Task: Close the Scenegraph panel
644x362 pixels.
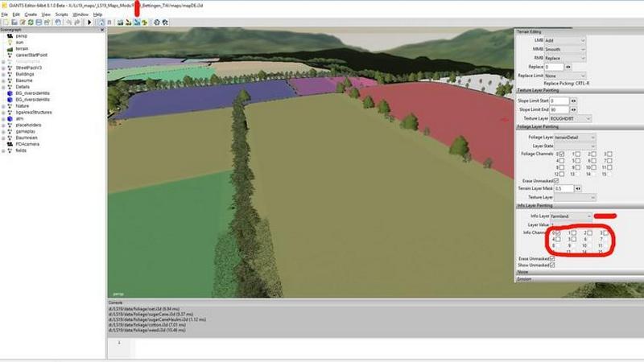Action: [x=103, y=29]
